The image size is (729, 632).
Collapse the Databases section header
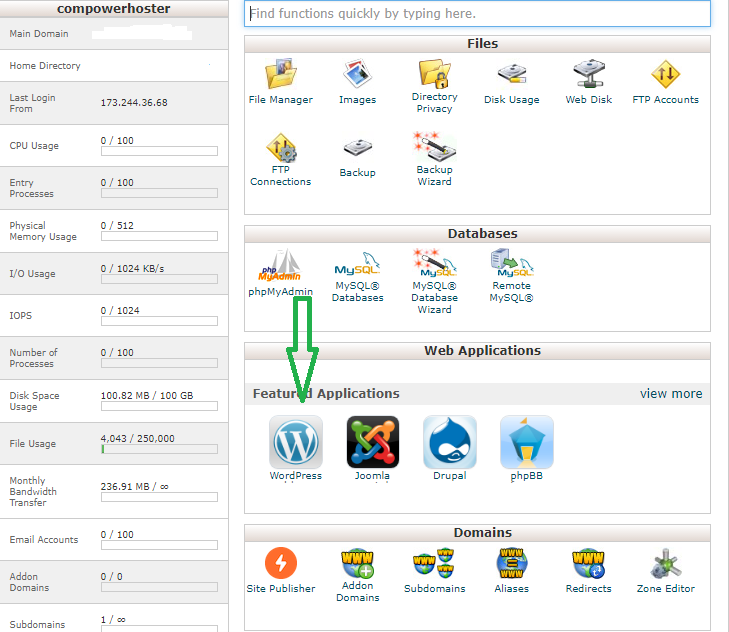pyautogui.click(x=477, y=234)
